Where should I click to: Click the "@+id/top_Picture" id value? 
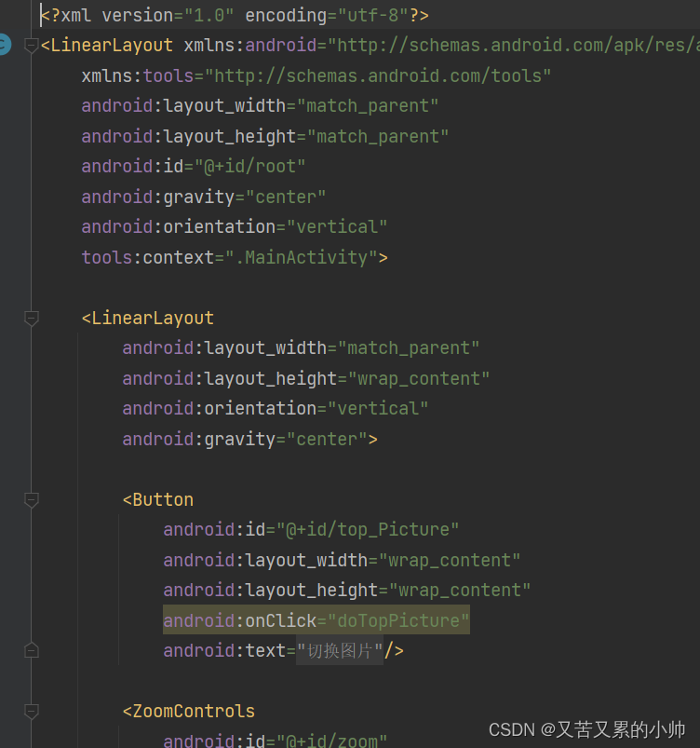click(367, 529)
